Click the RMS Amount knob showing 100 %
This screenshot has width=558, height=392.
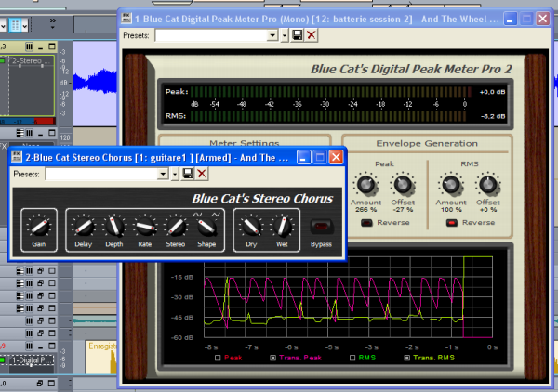point(451,185)
